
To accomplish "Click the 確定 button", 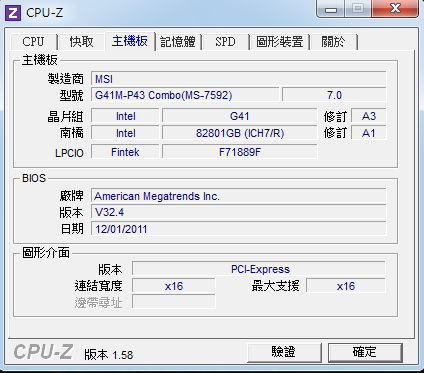I will (365, 352).
